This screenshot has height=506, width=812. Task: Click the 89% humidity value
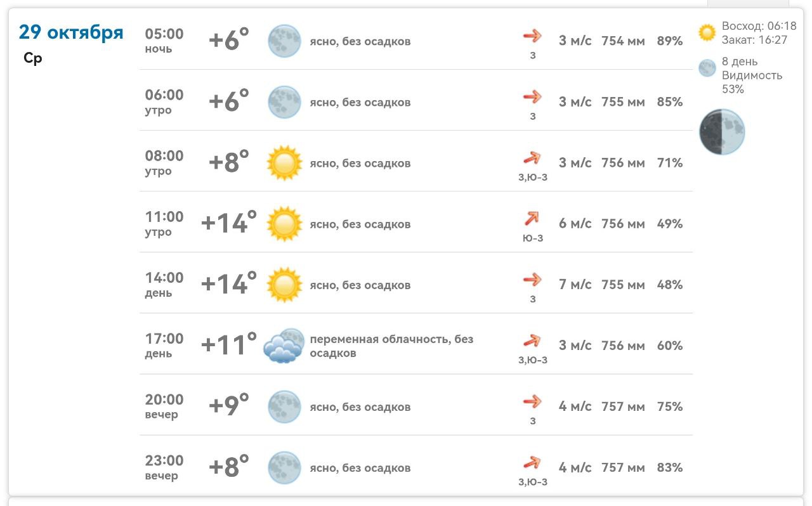coord(670,41)
